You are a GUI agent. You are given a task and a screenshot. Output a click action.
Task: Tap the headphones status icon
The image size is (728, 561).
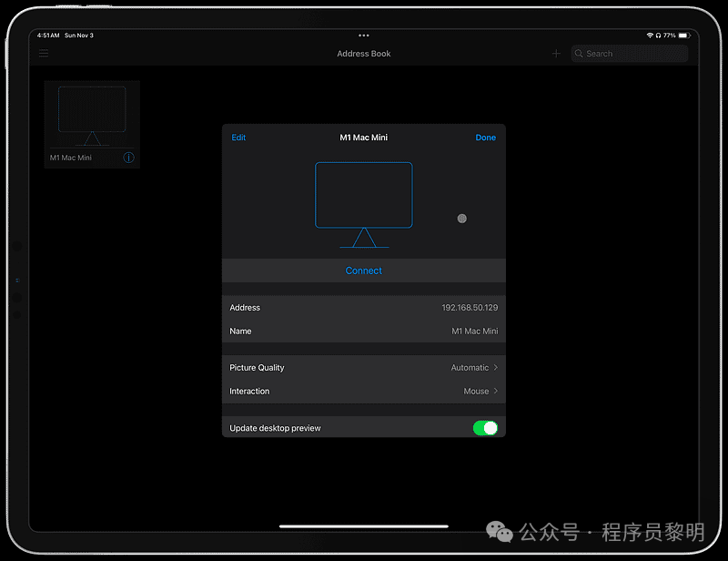(x=658, y=36)
